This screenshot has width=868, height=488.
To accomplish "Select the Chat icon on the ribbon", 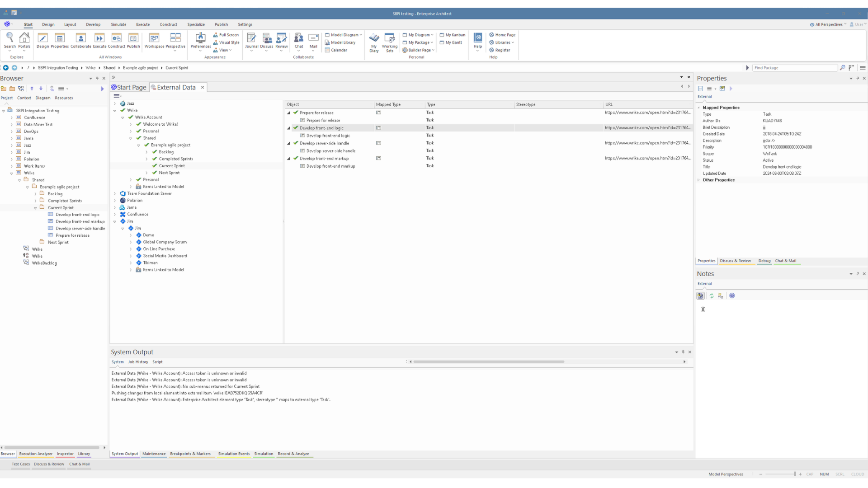I will tap(299, 42).
